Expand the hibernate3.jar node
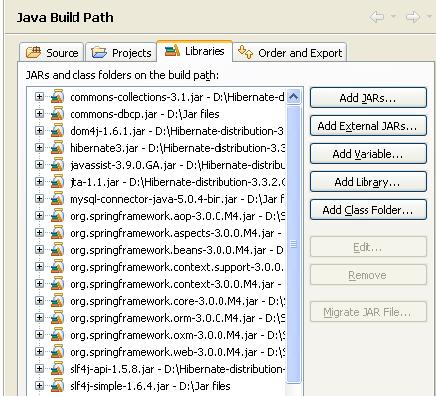This screenshot has height=397, width=436. coord(39,148)
